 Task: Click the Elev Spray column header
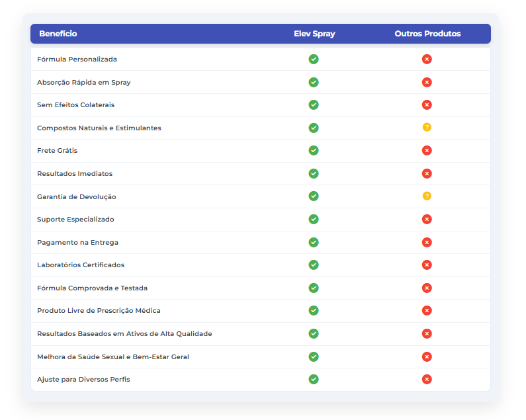click(x=314, y=34)
